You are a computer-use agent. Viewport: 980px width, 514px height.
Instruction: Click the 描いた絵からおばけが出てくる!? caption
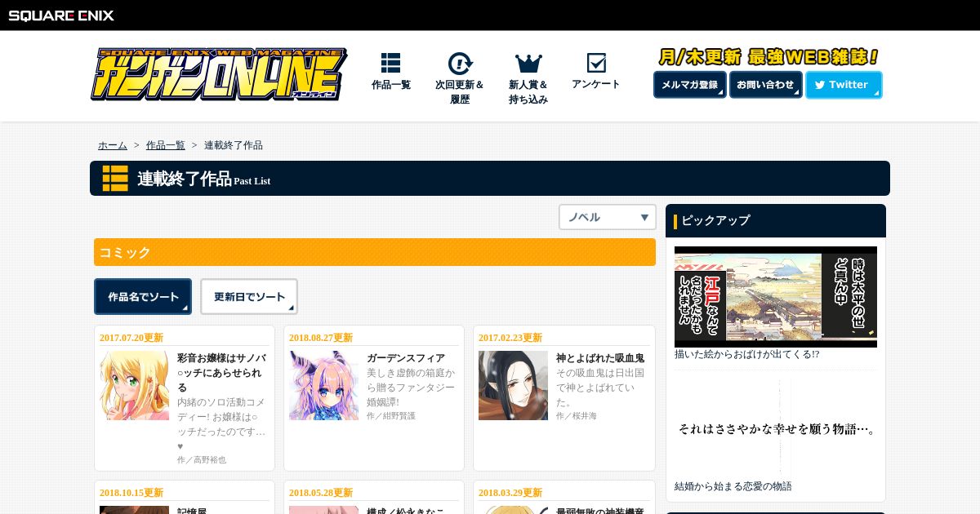coord(747,355)
